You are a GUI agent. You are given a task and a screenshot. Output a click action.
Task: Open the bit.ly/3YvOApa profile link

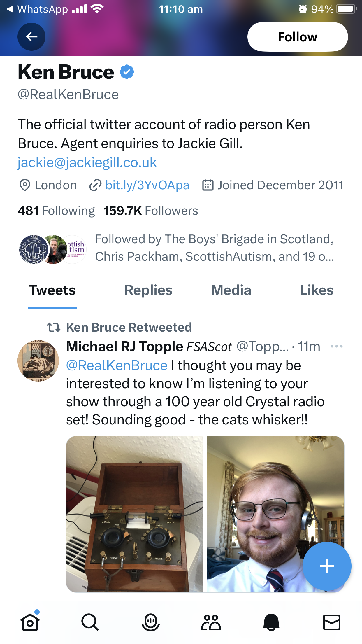coord(147,185)
